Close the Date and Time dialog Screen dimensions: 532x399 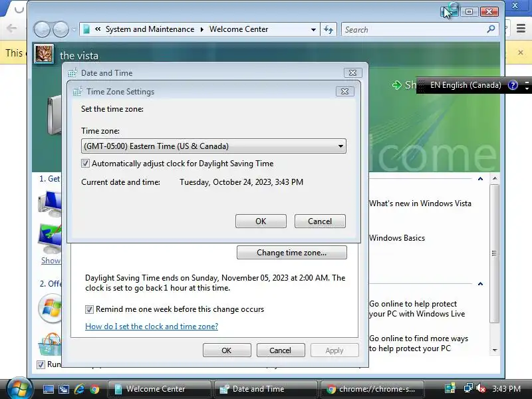pos(353,73)
